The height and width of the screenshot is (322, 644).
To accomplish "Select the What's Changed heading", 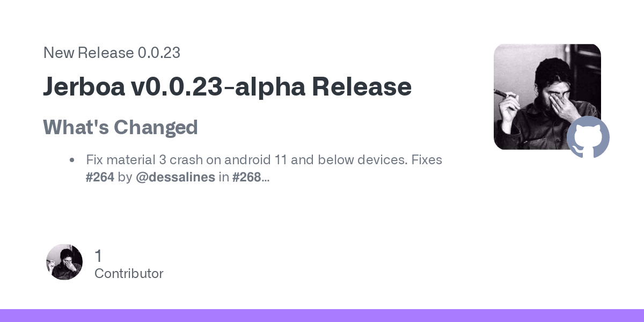I will pyautogui.click(x=120, y=127).
